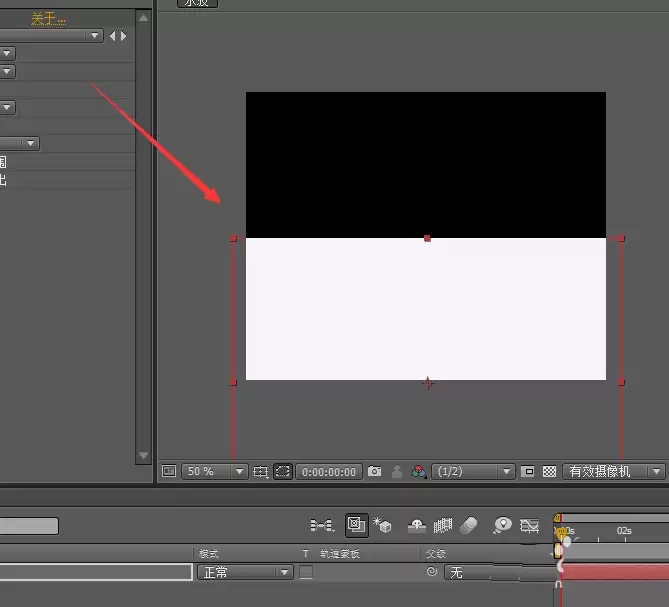Toggle the frame blending filmstrip icon

[442, 525]
